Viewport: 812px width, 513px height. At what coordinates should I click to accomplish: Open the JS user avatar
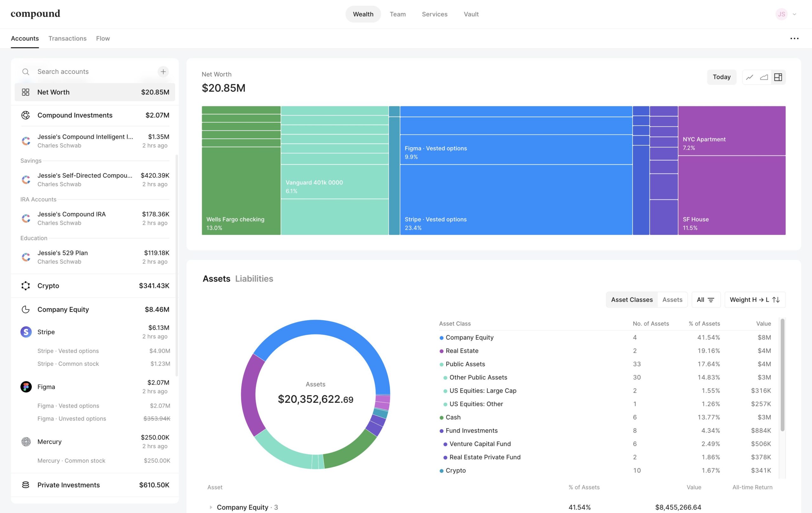[781, 14]
